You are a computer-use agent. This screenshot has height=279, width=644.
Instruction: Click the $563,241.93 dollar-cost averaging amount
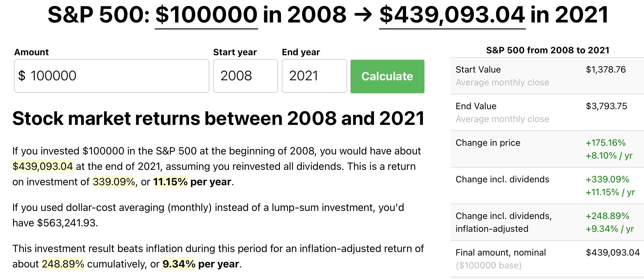[67, 223]
